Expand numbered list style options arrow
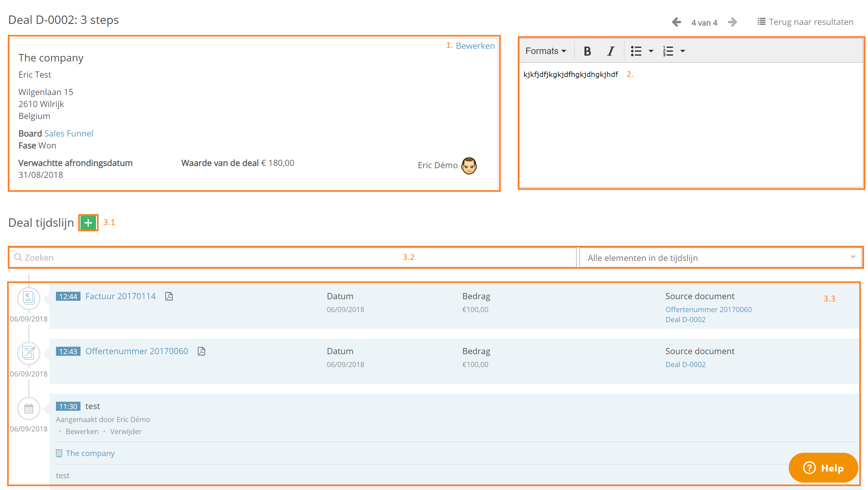Viewport: 868px width, 490px height. click(683, 51)
